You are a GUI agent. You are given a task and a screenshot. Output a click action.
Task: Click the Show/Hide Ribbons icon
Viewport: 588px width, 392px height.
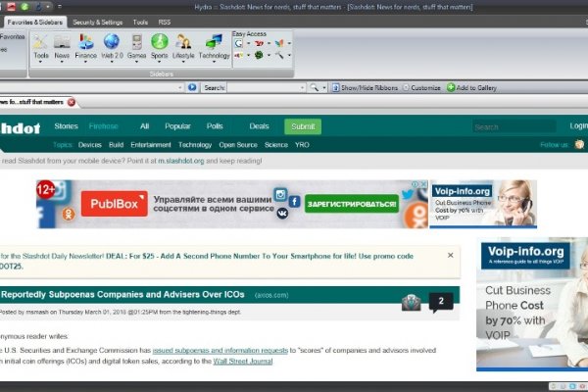point(335,87)
